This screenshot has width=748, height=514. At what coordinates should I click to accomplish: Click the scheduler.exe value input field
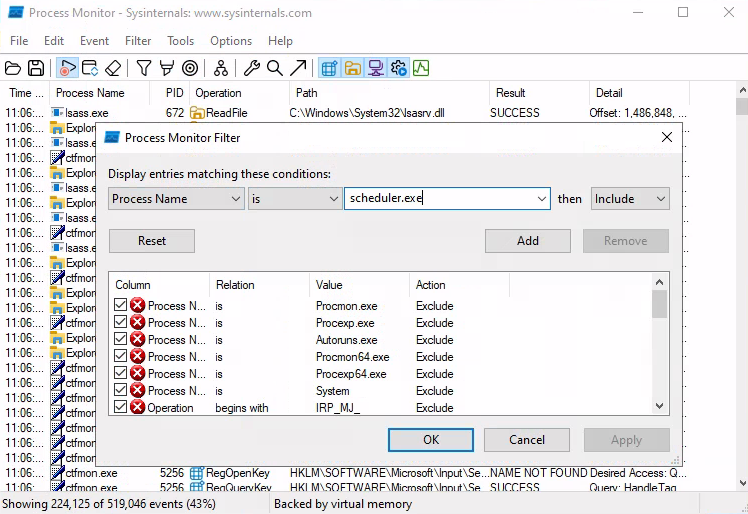pos(438,199)
